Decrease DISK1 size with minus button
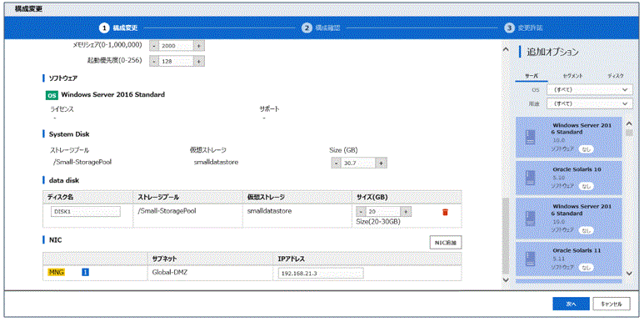Viewport: 644px width, 322px height. click(361, 211)
